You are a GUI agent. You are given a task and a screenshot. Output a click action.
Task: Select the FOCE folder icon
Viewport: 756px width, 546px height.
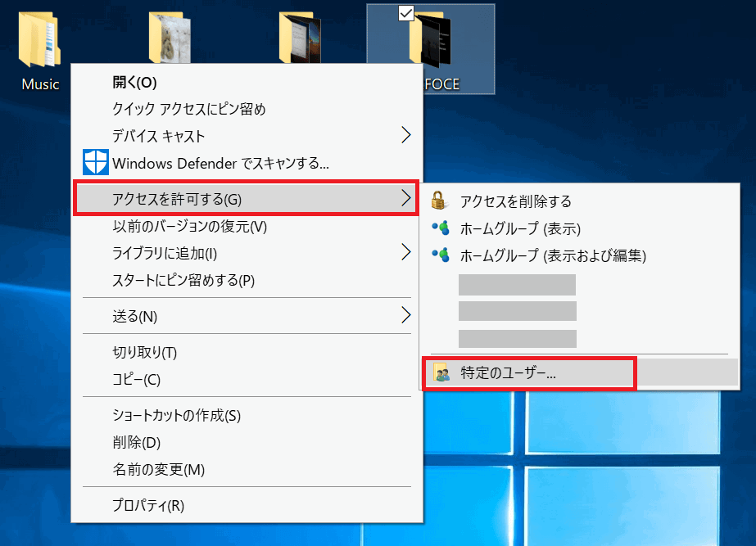pos(430,40)
